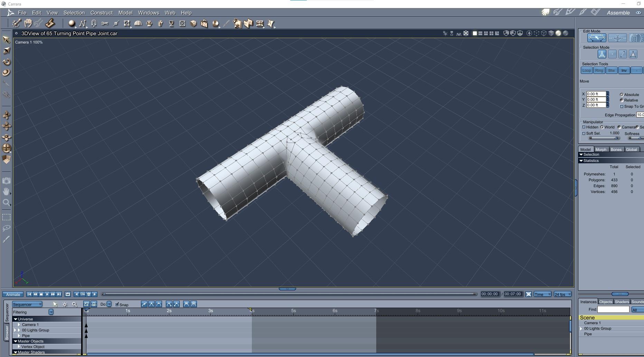Select the scissors cut tool
Screen dimensions: 644x357
click(x=105, y=23)
